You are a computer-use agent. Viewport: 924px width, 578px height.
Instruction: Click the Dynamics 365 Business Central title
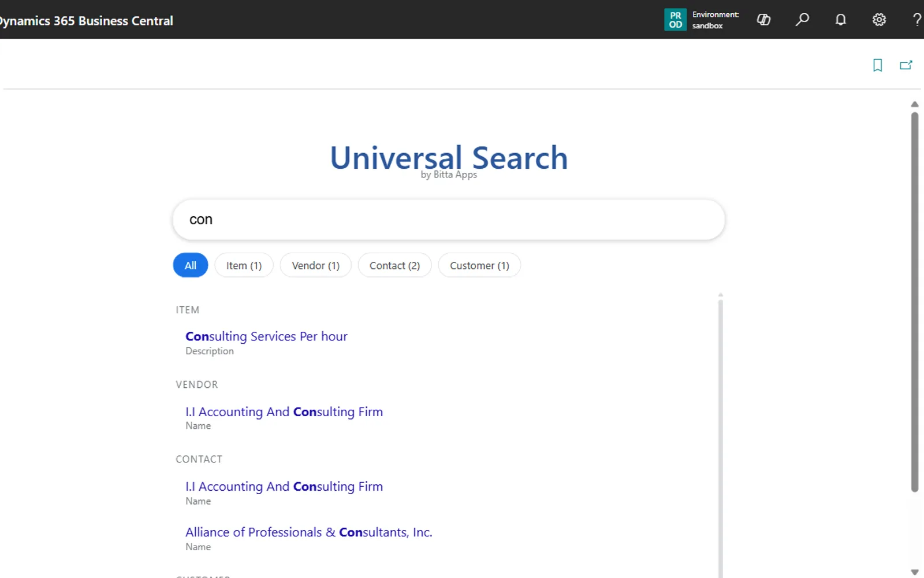coord(87,21)
